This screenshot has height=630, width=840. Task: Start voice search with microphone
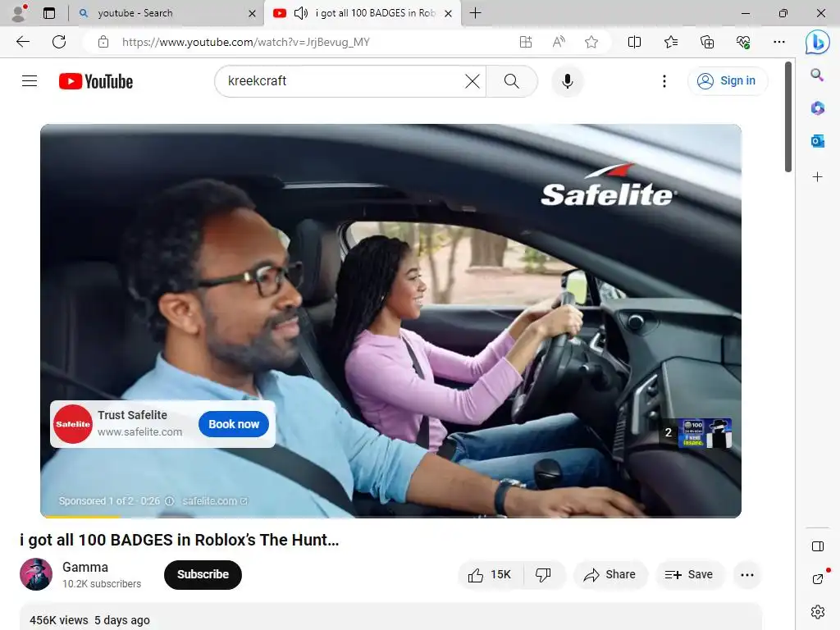[568, 81]
